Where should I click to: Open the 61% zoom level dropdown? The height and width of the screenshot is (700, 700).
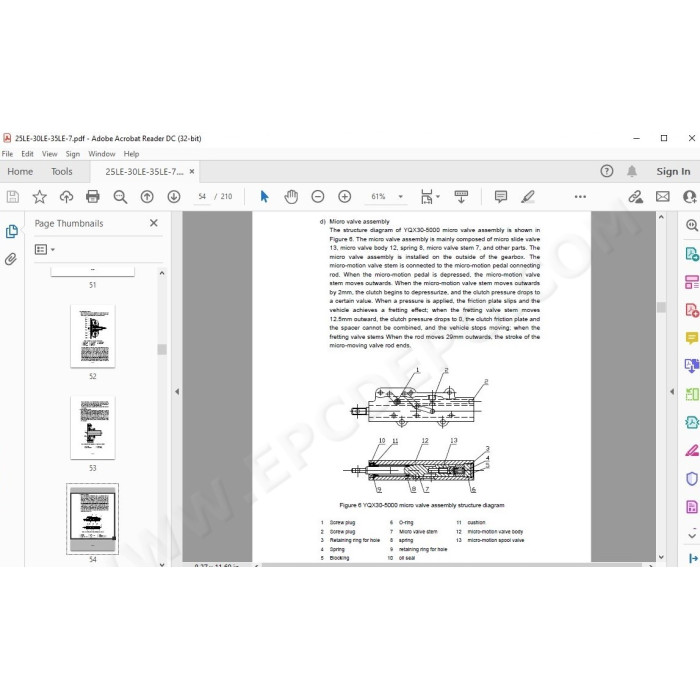point(386,196)
